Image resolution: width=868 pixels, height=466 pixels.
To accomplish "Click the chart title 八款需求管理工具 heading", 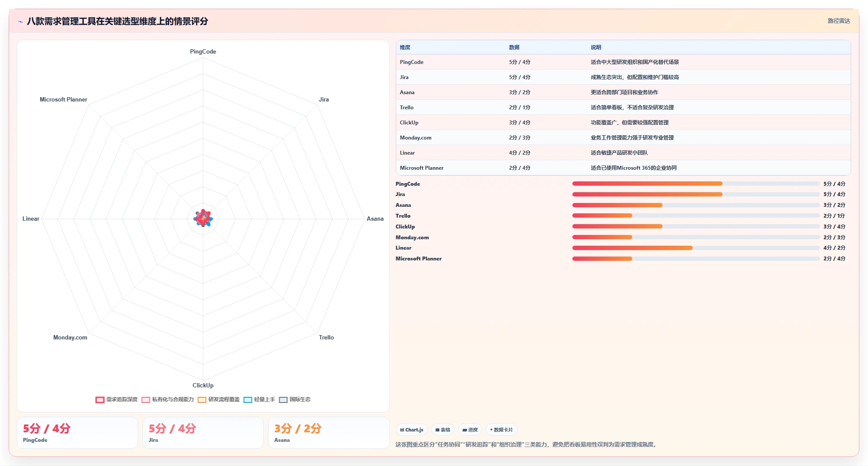I will [x=117, y=21].
